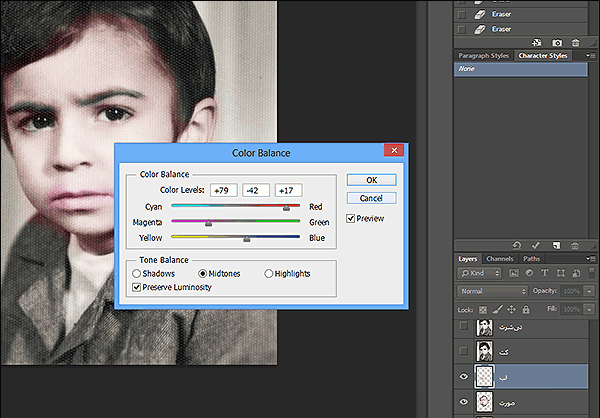
Task: Open the Layers panel flyout menu
Action: coord(590,259)
